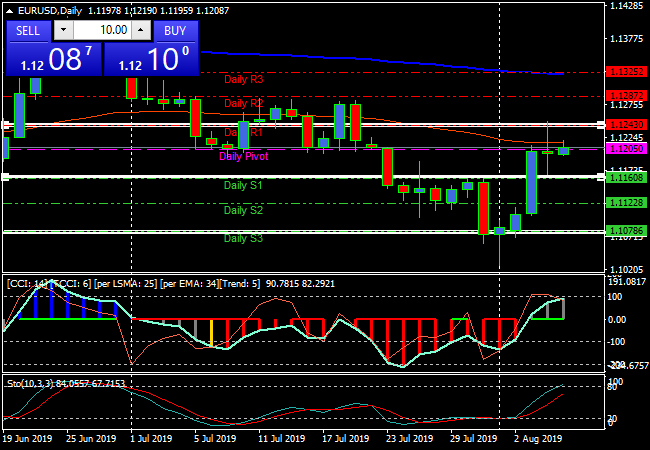Click the green 1.11608 price tag
This screenshot has height=450, width=650.
626,178
